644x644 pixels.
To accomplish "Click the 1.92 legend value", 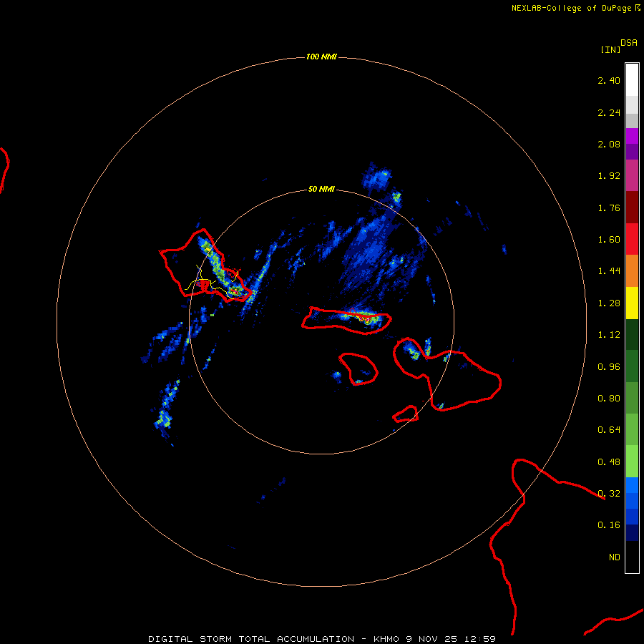I will click(609, 176).
